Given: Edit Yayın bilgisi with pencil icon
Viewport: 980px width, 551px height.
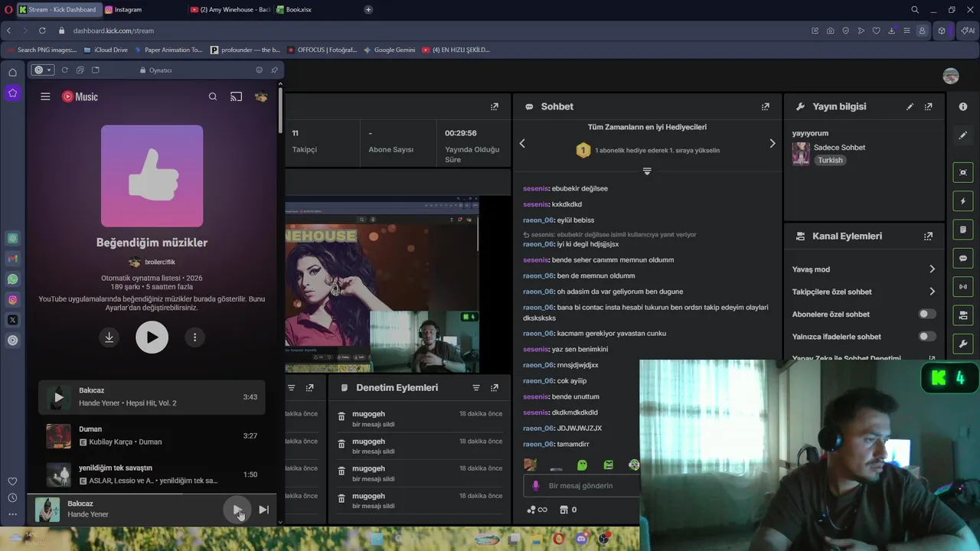Looking at the screenshot, I should (910, 107).
